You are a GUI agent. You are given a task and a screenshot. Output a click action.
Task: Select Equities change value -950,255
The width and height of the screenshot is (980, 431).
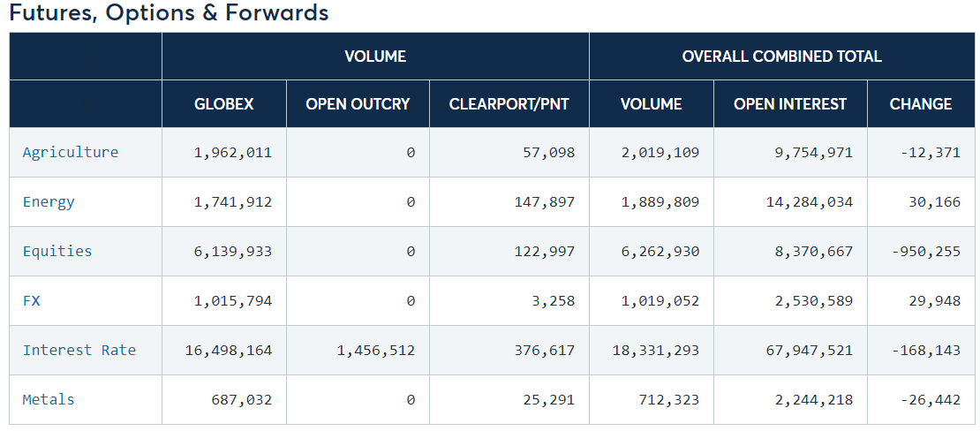(x=926, y=251)
